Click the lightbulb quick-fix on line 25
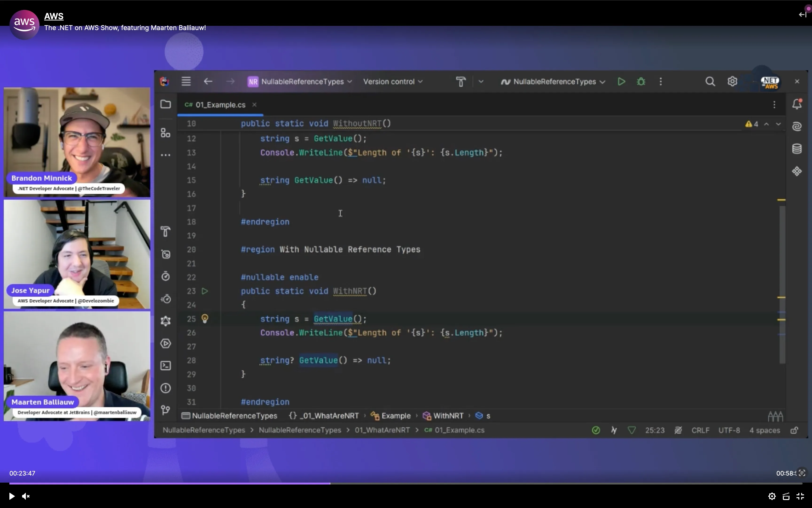Image resolution: width=812 pixels, height=508 pixels. coord(205,319)
